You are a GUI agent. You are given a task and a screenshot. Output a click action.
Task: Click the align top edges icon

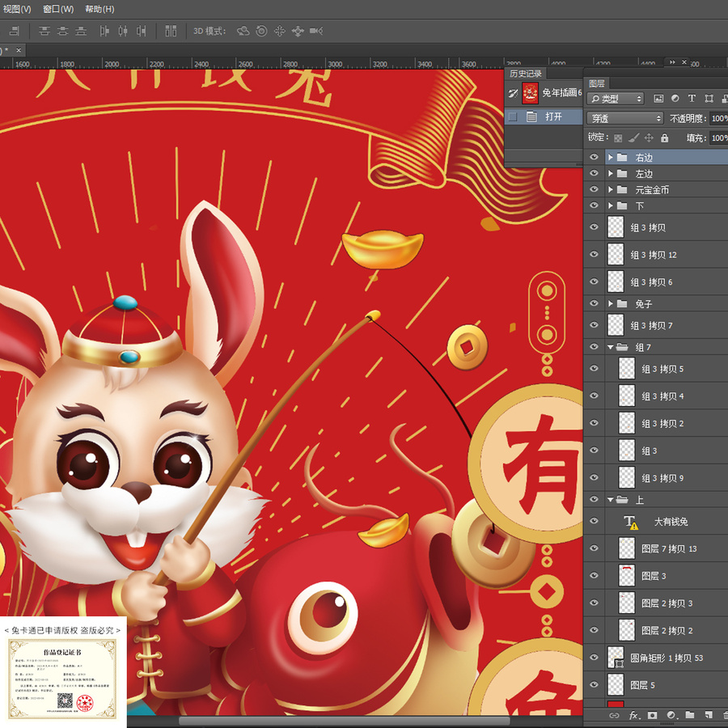tap(44, 31)
